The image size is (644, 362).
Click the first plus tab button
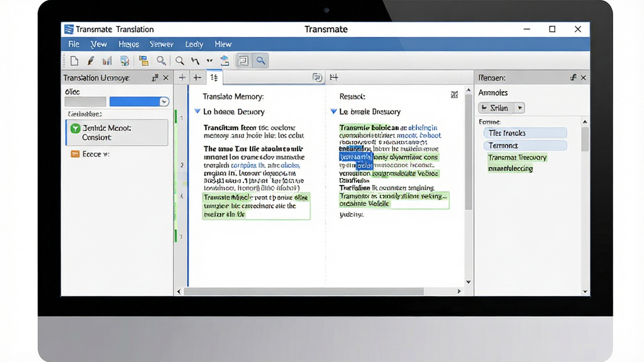coord(182,77)
